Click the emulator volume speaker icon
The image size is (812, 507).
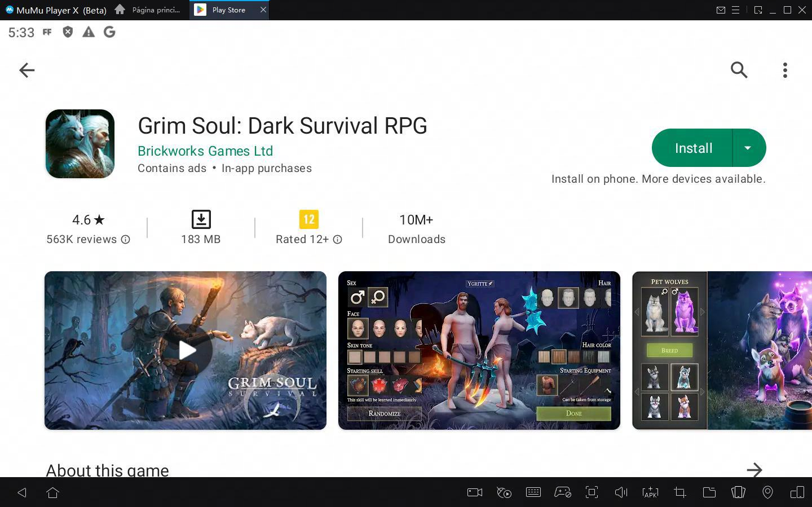click(x=621, y=492)
